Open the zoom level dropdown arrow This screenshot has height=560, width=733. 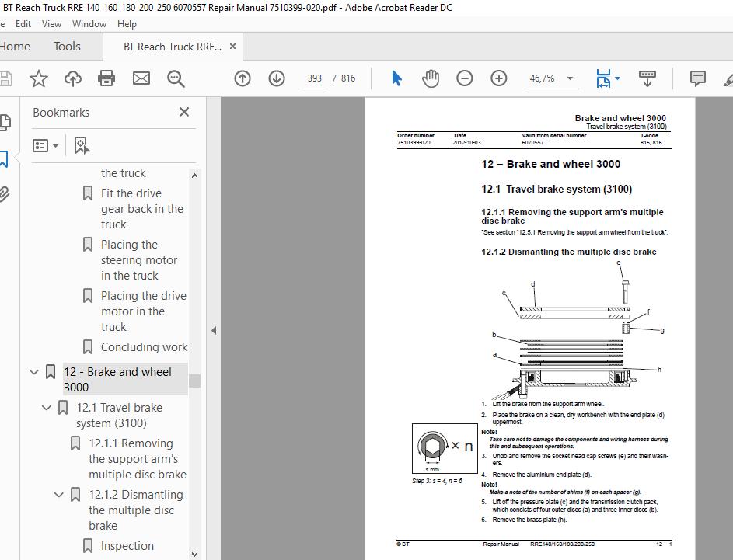571,78
